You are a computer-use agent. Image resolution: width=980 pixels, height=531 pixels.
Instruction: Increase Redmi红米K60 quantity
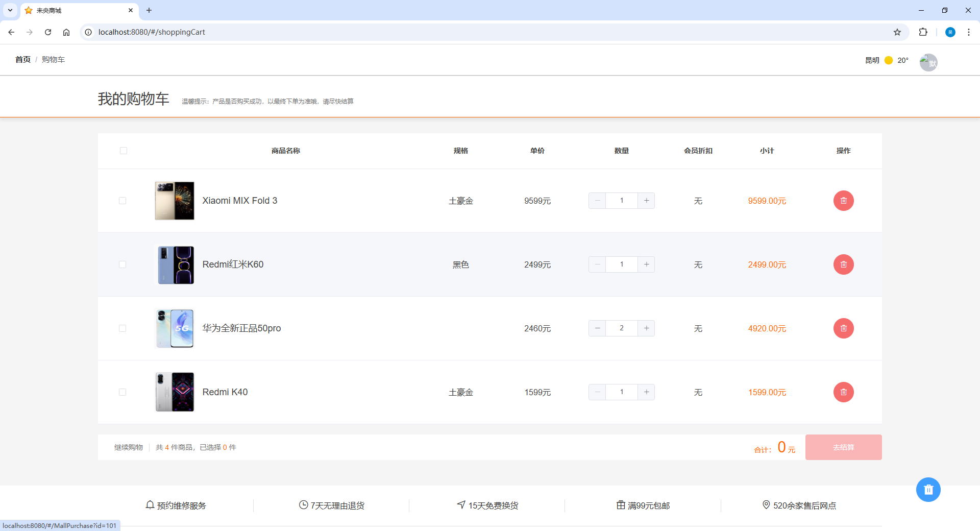click(646, 264)
